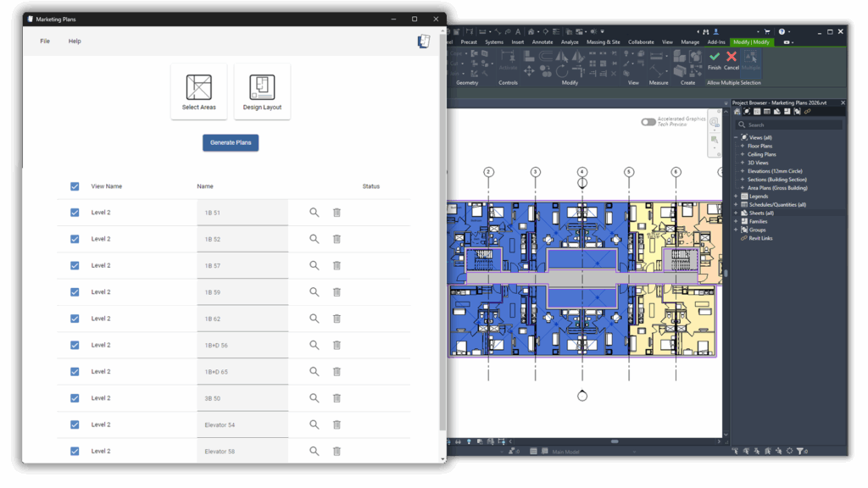The width and height of the screenshot is (868, 488).
Task: Open Revit Help with the question mark icon
Action: [x=781, y=31]
